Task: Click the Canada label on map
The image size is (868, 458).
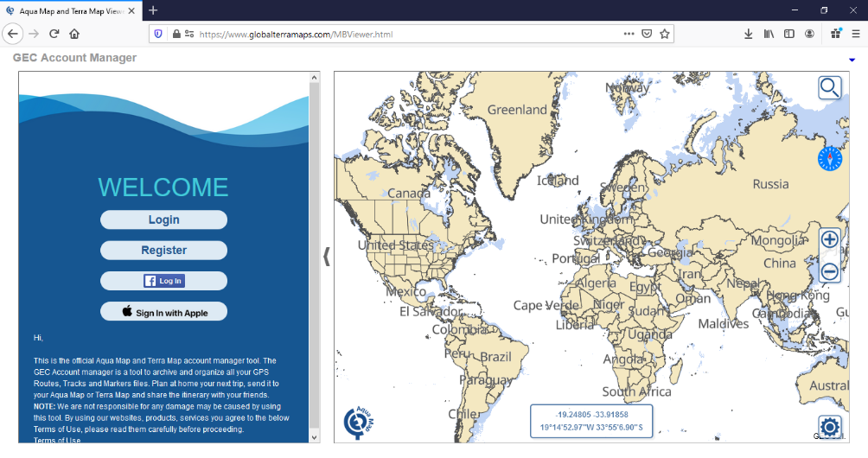Action: click(x=409, y=193)
